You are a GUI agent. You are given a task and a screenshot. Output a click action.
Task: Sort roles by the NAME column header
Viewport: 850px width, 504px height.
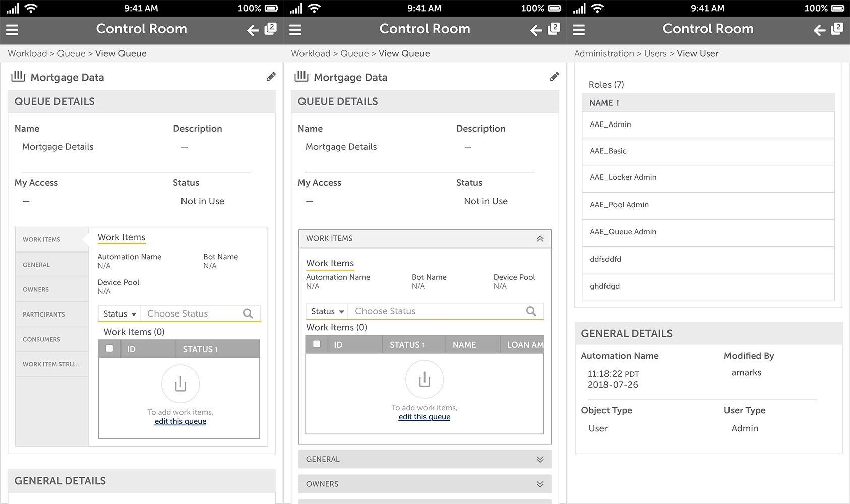point(604,103)
